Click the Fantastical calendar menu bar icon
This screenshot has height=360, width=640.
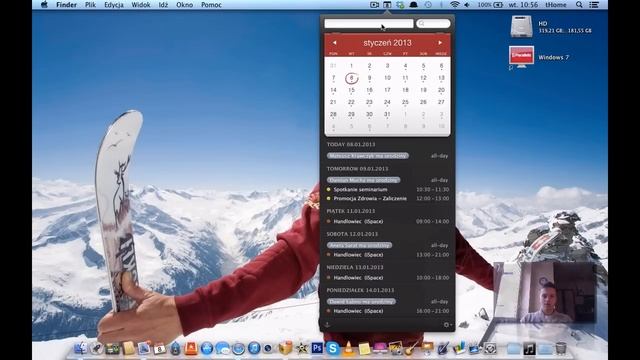click(x=387, y=5)
